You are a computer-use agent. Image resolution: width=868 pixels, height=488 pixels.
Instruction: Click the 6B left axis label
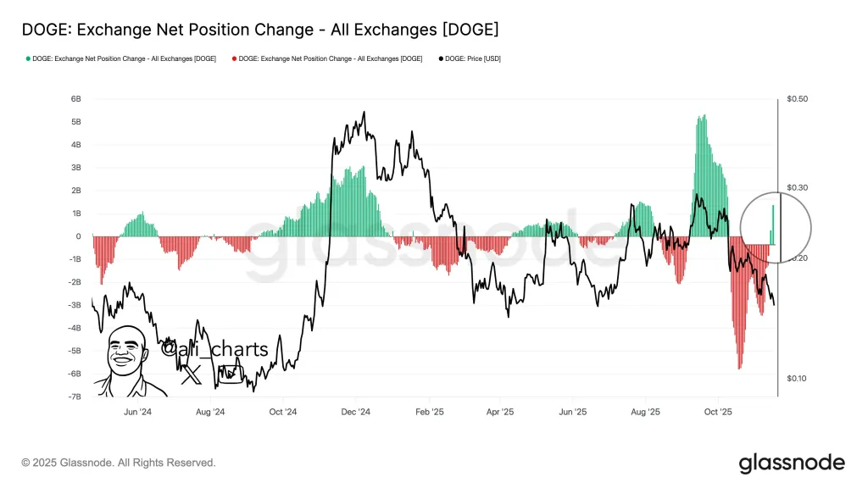tap(75, 99)
